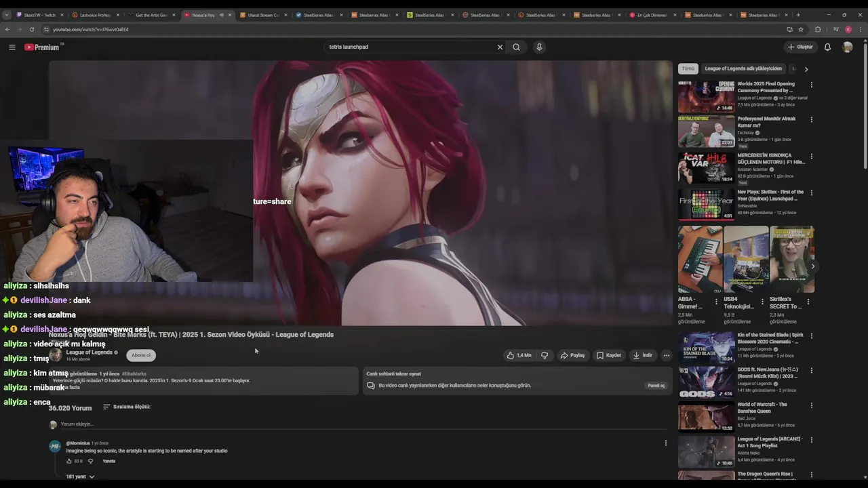868x488 pixels.
Task: Open the three-dot more actions under video
Action: point(667,355)
